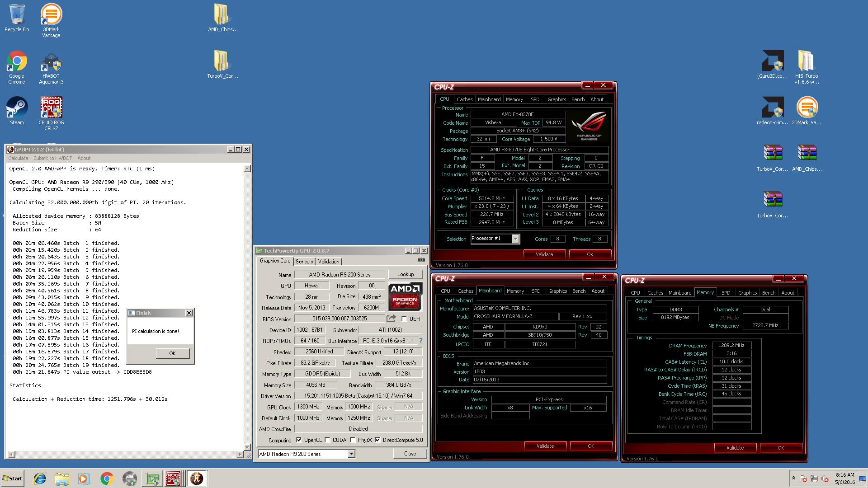The height and width of the screenshot is (488, 868).
Task: Open radeon-crim installer desktop icon
Action: tap(772, 111)
